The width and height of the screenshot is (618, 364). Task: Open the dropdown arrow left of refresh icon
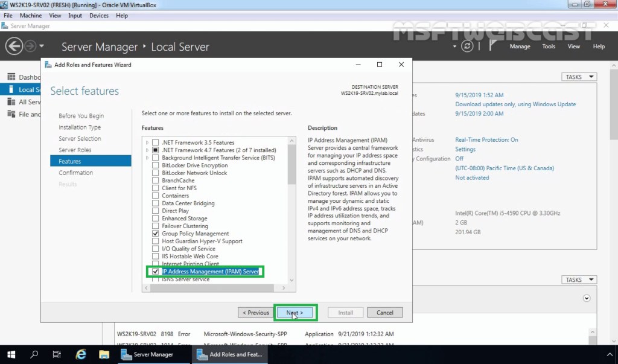[454, 46]
